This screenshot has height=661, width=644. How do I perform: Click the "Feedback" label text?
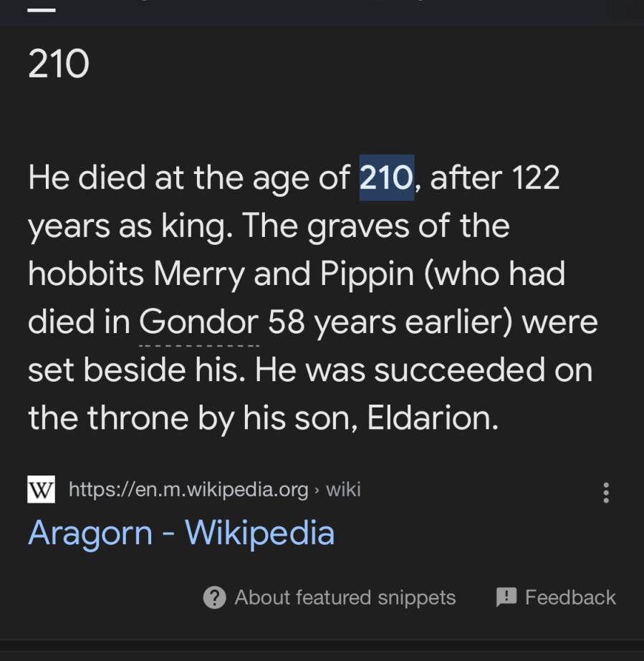pyautogui.click(x=570, y=598)
